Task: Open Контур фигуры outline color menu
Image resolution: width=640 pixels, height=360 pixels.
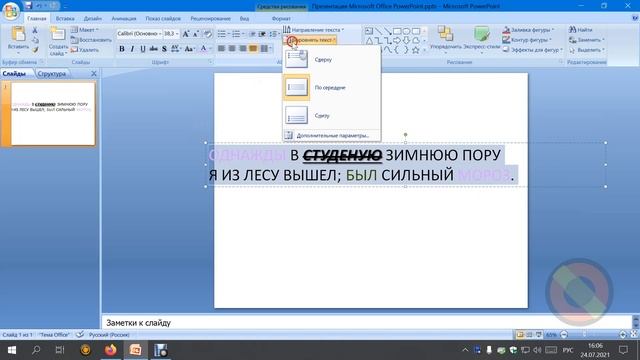Action: tap(527, 40)
